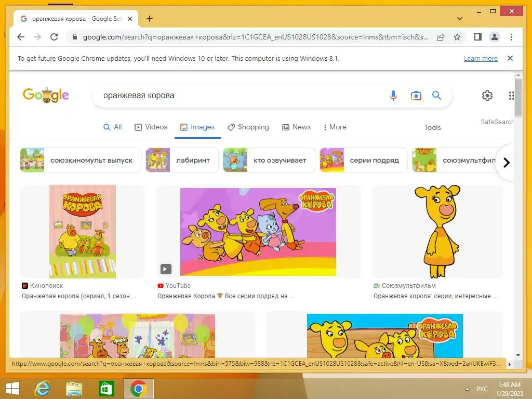Click Chrome icon in taskbar
532x399 pixels.
[x=138, y=389]
